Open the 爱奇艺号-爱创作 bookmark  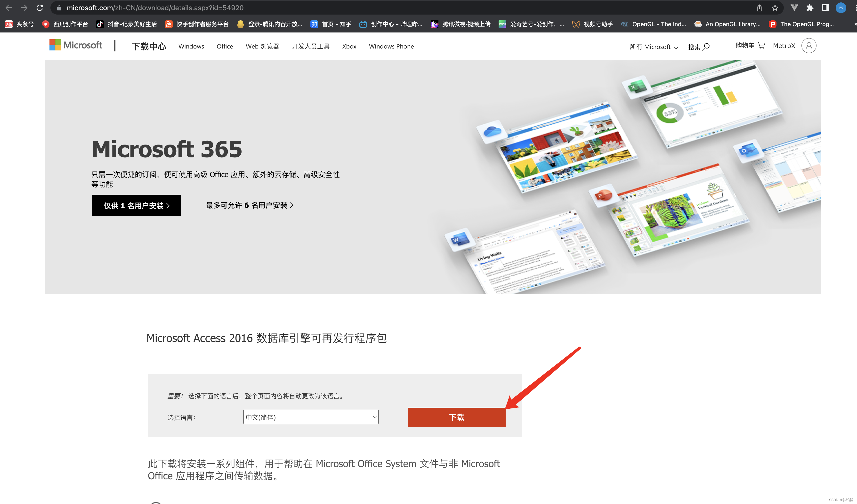(531, 24)
